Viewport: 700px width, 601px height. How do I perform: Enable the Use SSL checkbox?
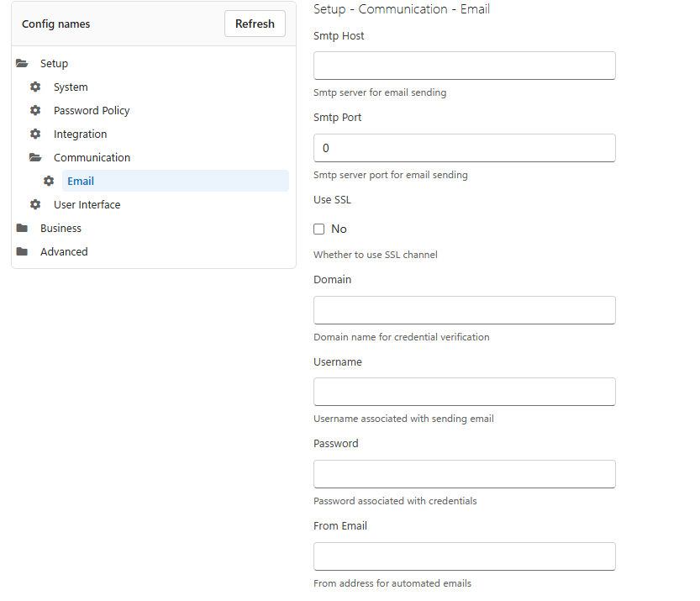(318, 229)
